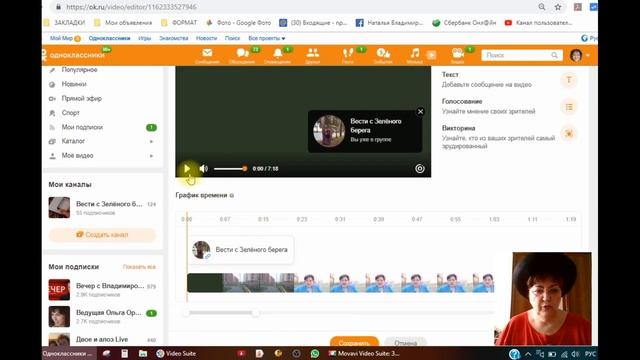640x360 pixels.
Task: Click the mini music play button in header
Action: click(431, 55)
